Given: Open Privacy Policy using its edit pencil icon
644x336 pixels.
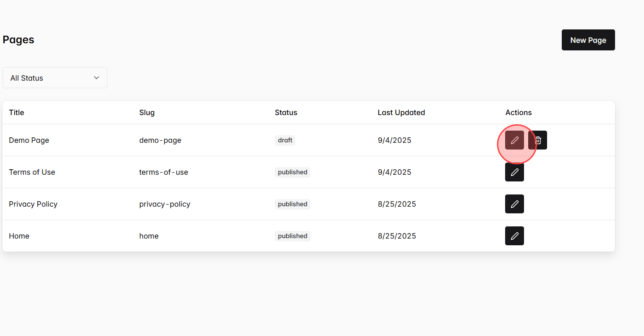Looking at the screenshot, I should pos(514,204).
